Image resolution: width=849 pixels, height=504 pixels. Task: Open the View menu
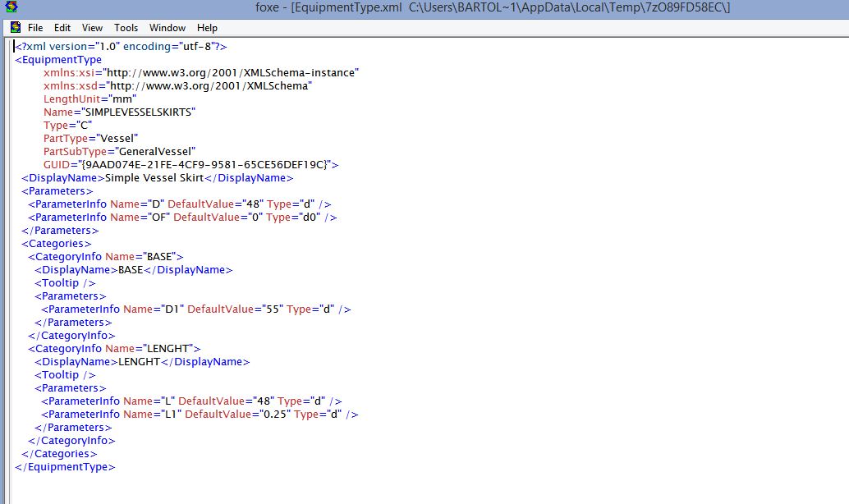pyautogui.click(x=92, y=27)
